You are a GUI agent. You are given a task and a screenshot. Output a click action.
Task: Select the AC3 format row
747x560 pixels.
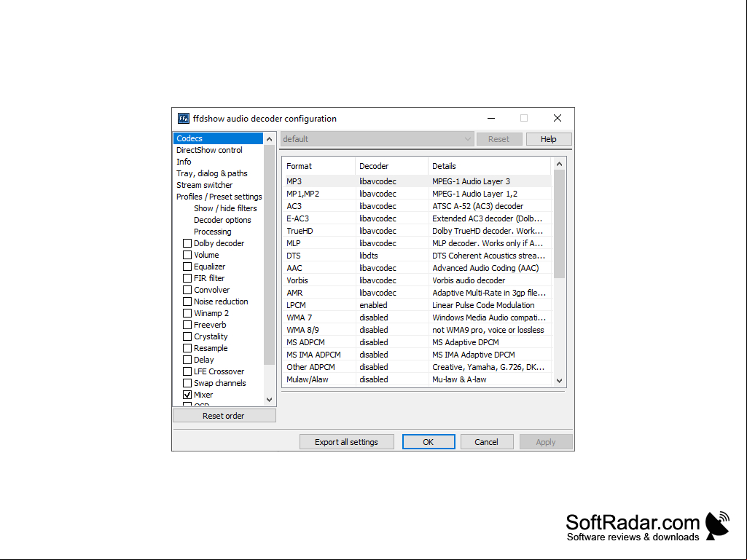point(417,206)
